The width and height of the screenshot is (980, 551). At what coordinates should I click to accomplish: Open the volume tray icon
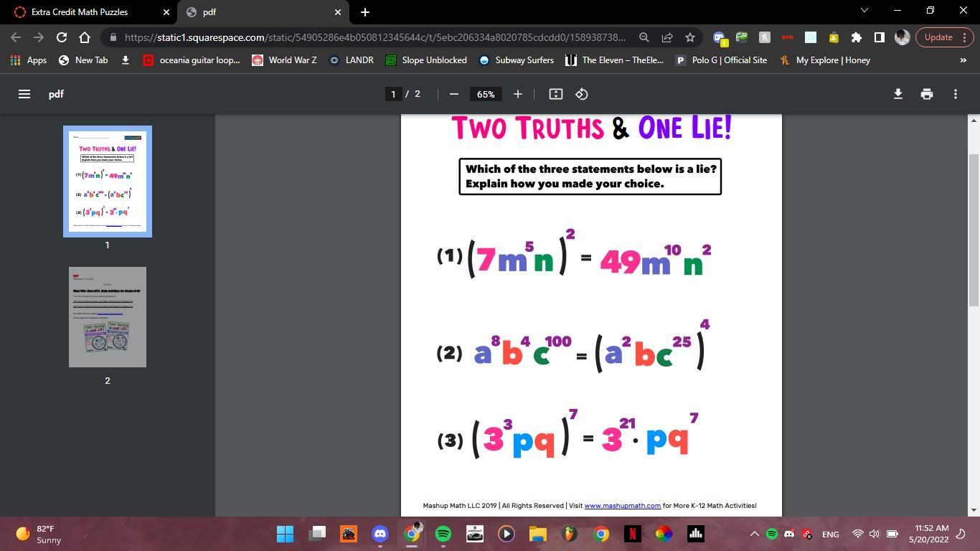click(875, 534)
